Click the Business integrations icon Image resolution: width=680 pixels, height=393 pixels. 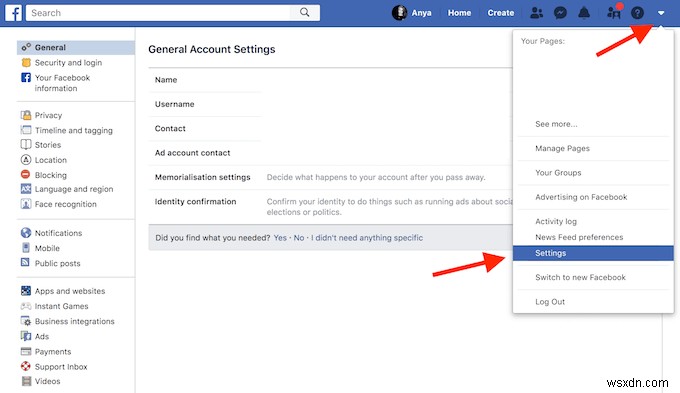[26, 321]
